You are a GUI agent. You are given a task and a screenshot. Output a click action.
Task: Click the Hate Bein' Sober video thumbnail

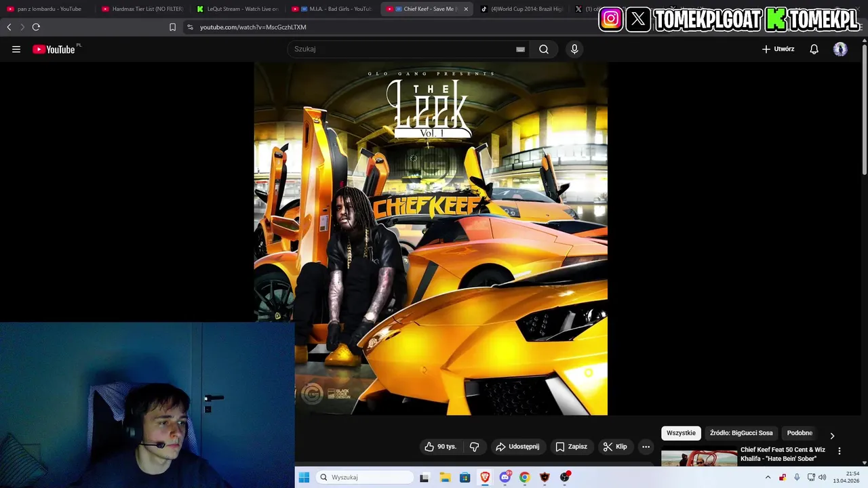coord(699,458)
